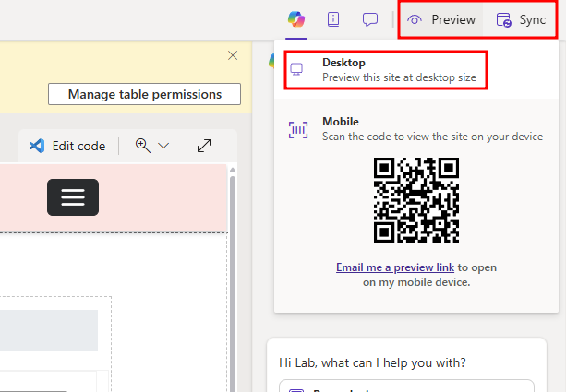Click the scrollbar up arrow

(x=233, y=170)
